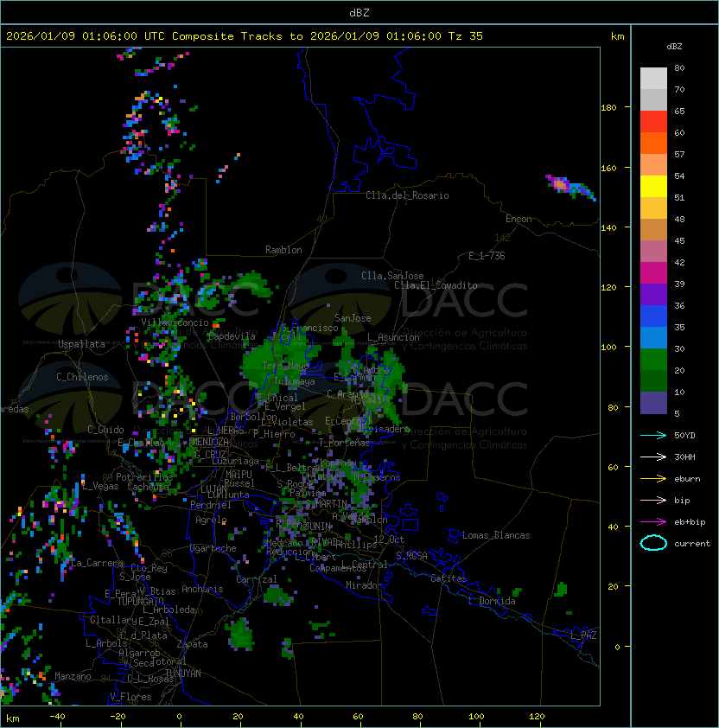719x728 pixels.
Task: Click the '180' km axis tick label
Action: pos(608,108)
